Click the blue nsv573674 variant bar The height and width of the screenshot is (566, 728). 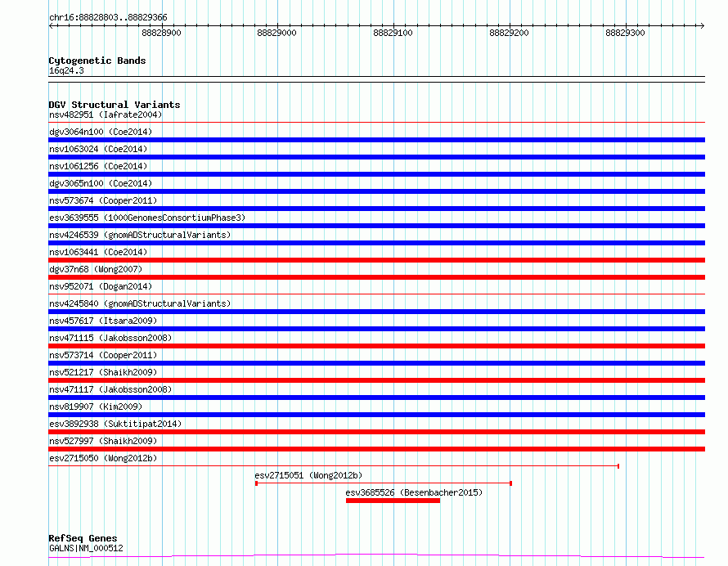coord(376,209)
